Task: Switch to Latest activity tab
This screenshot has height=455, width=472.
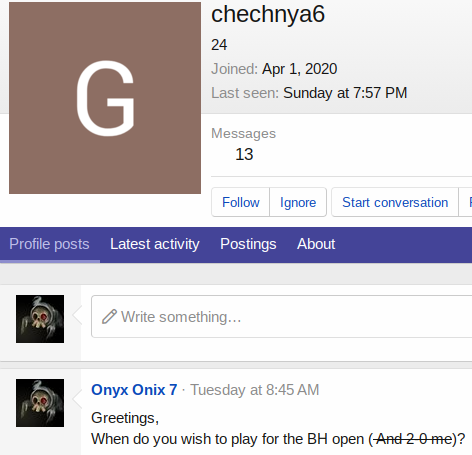Action: [155, 244]
